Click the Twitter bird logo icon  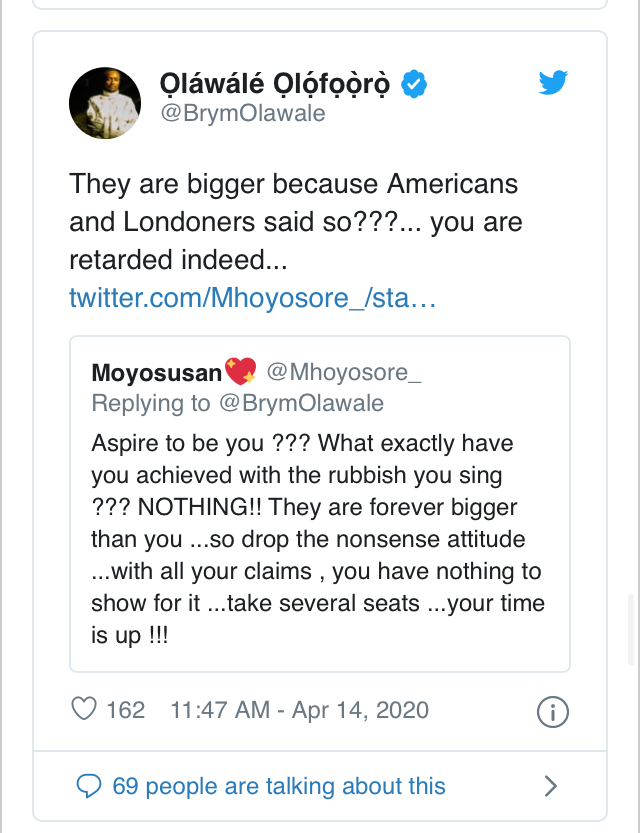click(553, 83)
